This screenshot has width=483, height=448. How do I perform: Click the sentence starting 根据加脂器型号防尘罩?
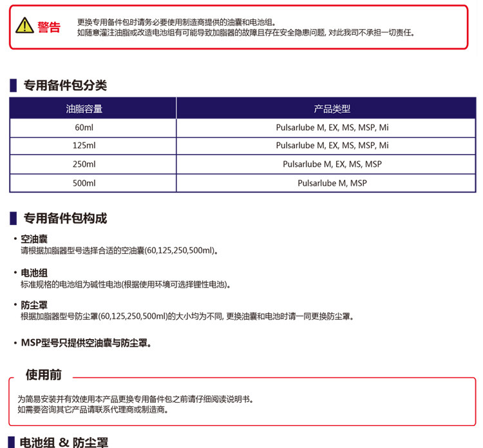[x=187, y=317]
